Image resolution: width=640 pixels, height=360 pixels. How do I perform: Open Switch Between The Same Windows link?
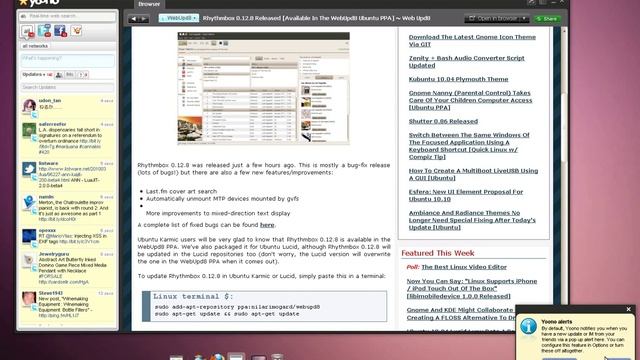(x=469, y=146)
